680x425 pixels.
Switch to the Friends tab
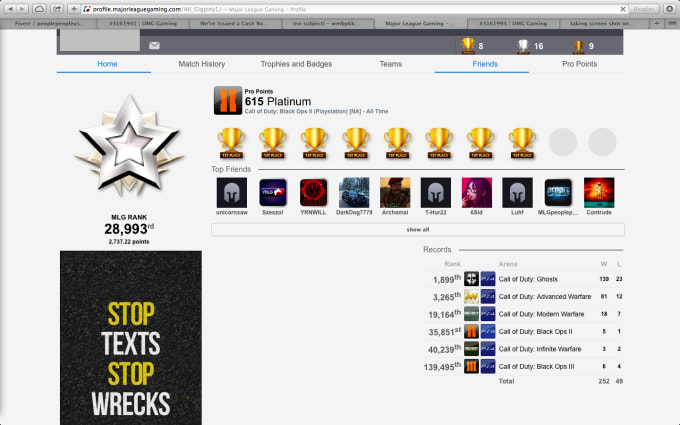[x=485, y=64]
